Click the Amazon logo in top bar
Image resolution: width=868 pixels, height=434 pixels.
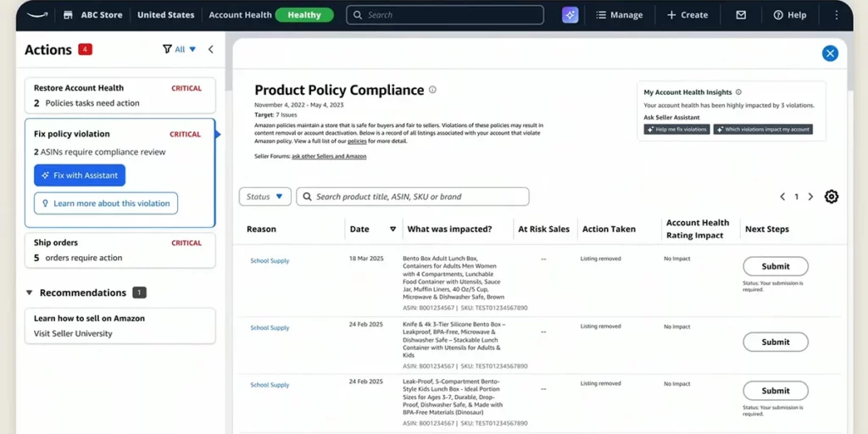pos(37,14)
